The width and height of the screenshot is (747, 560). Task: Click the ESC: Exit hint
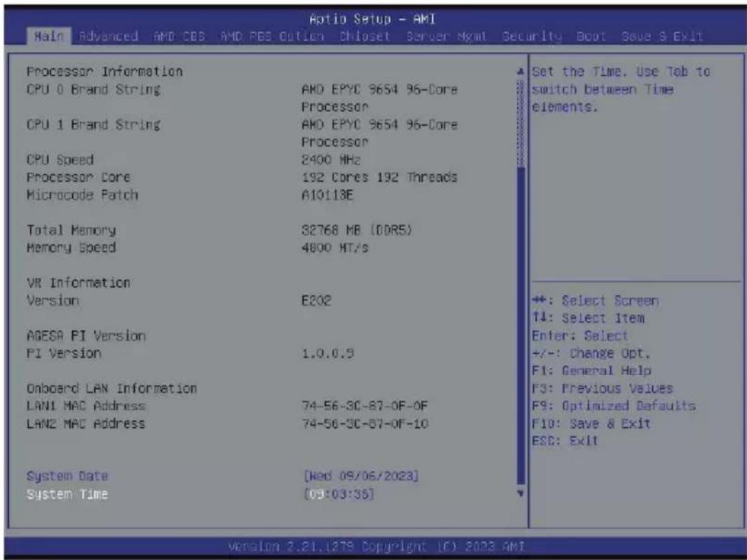(565, 440)
